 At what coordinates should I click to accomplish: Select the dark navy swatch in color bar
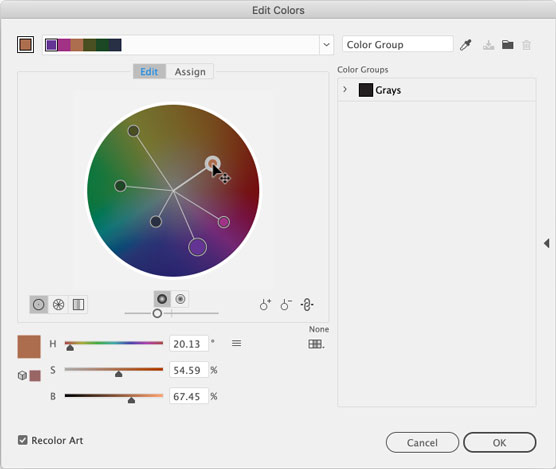(x=115, y=45)
